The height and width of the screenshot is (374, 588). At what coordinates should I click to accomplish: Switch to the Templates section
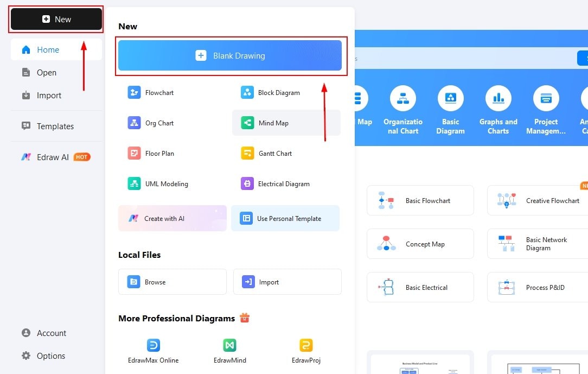tap(54, 126)
